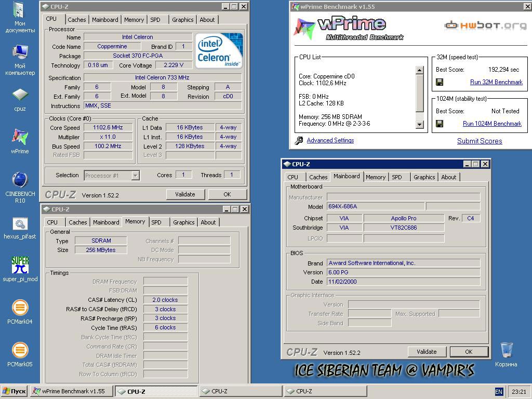Click the Run 32M Benchmark link
Viewport: 532px width, 399px height.
click(x=496, y=82)
